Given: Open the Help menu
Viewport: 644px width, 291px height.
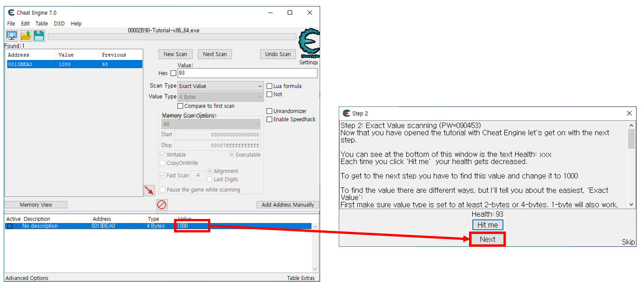Looking at the screenshot, I should click(x=76, y=23).
